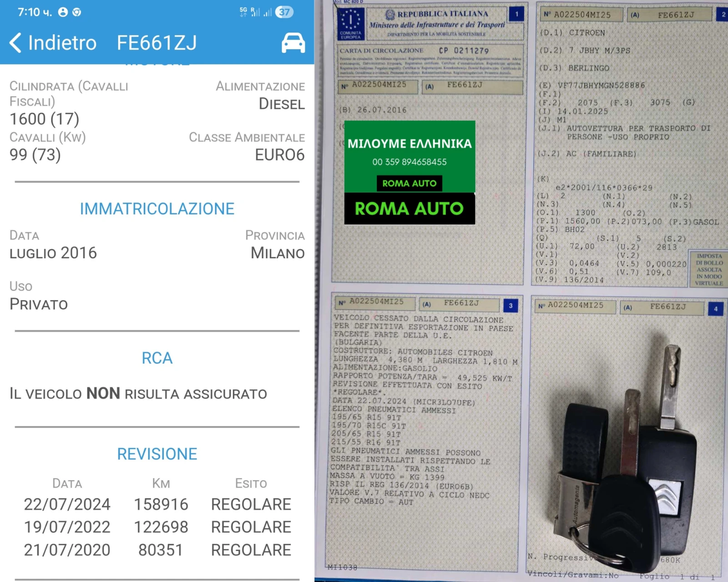Image resolution: width=728 pixels, height=582 pixels.
Task: Select the RCA section header
Action: 157,358
